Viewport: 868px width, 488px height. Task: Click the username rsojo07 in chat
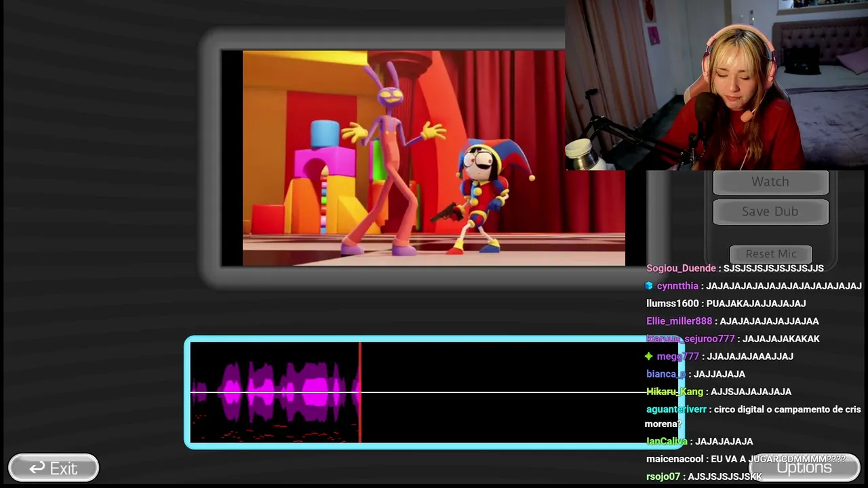tap(663, 476)
